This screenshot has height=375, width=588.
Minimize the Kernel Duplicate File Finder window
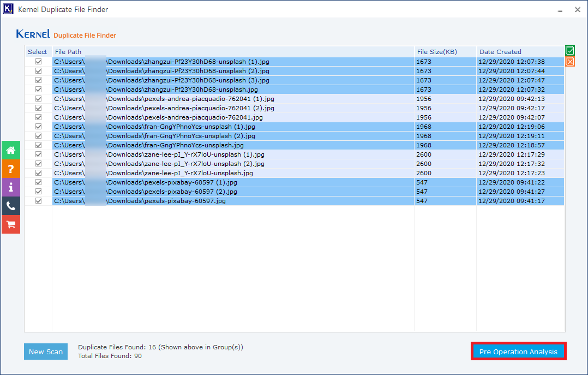click(x=560, y=10)
